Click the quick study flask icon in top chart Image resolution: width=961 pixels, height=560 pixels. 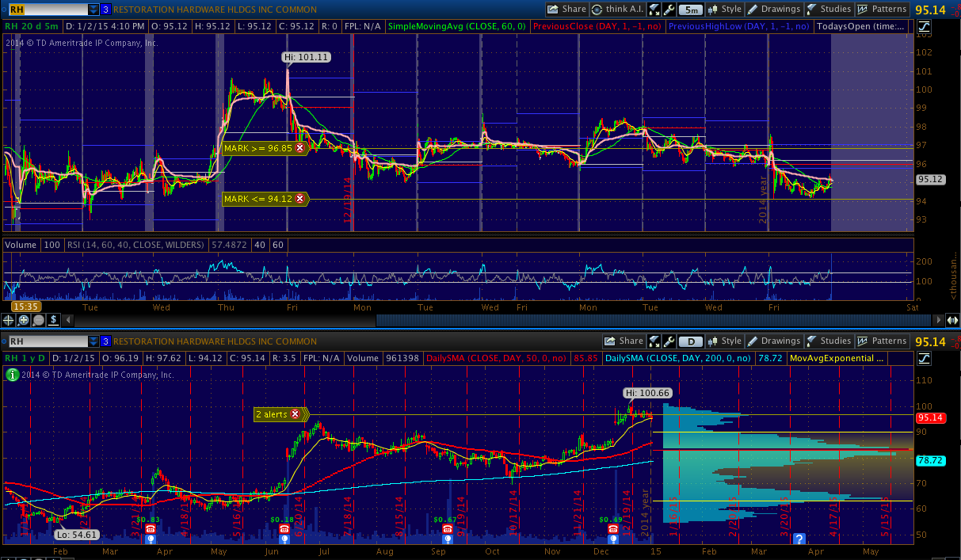[654, 10]
